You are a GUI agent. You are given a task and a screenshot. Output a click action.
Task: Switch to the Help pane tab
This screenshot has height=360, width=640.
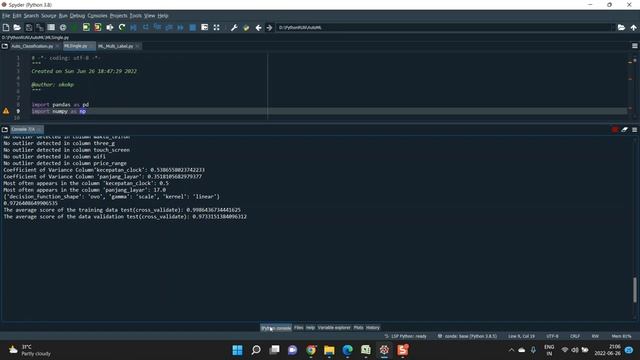310,327
